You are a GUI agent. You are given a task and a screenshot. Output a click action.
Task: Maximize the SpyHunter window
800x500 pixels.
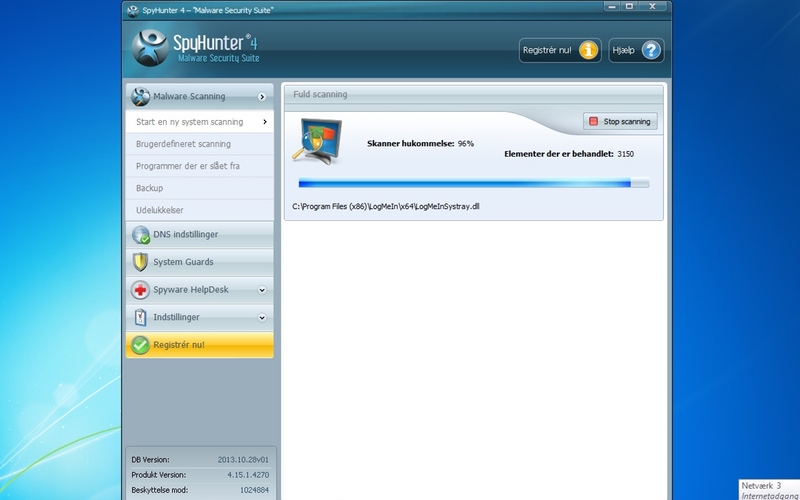pos(629,7)
